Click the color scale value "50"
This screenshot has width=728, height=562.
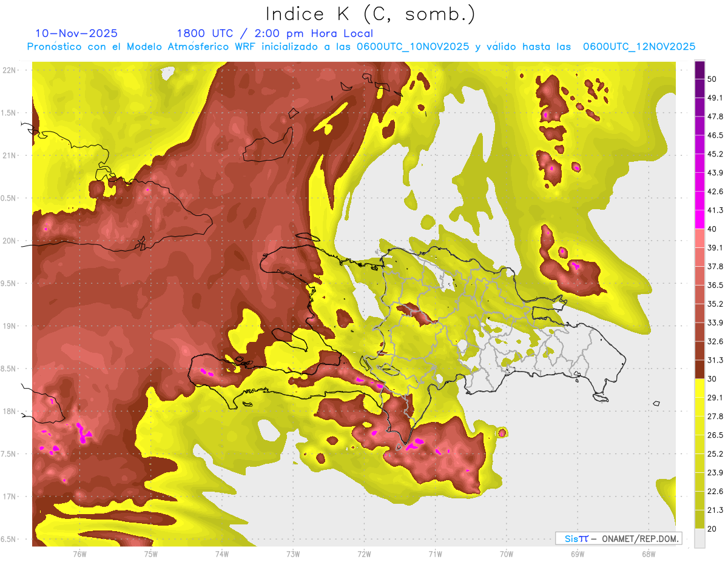[712, 79]
